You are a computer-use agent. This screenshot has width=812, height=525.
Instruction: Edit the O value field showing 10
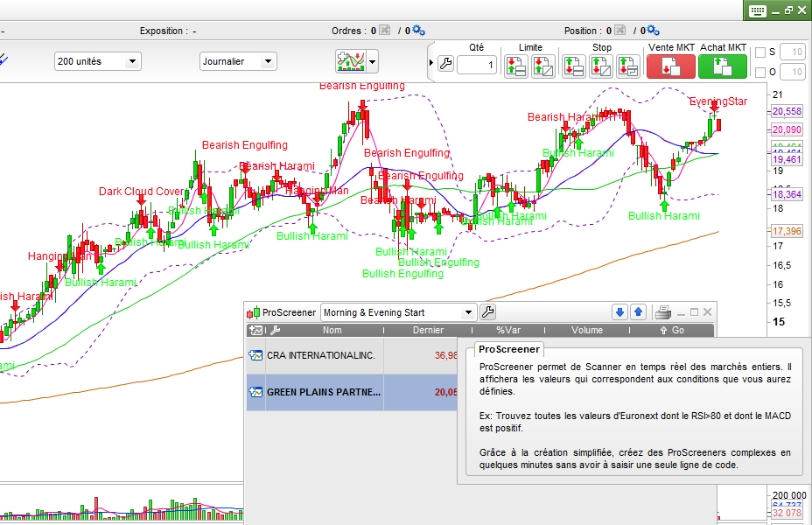click(793, 72)
